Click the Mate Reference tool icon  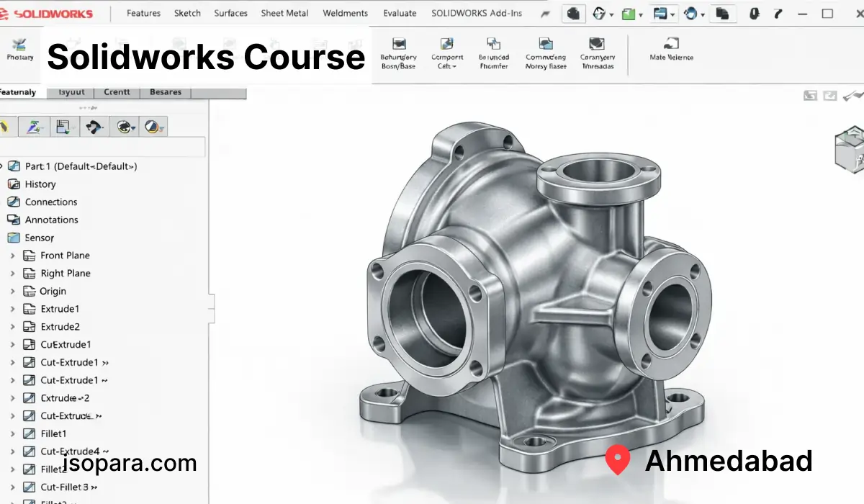(671, 42)
